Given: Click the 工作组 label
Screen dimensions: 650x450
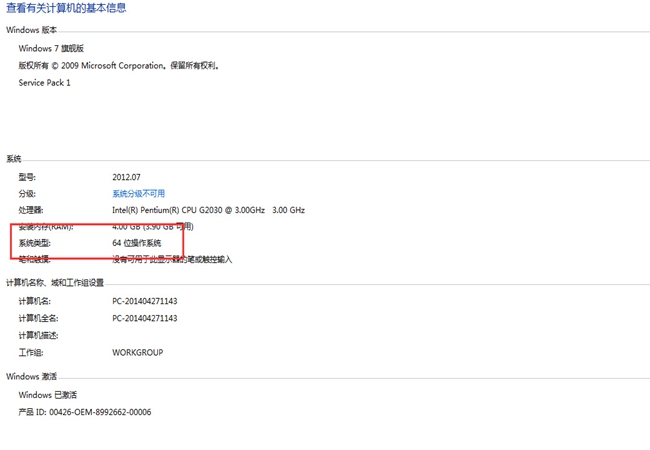Looking at the screenshot, I should tap(31, 353).
